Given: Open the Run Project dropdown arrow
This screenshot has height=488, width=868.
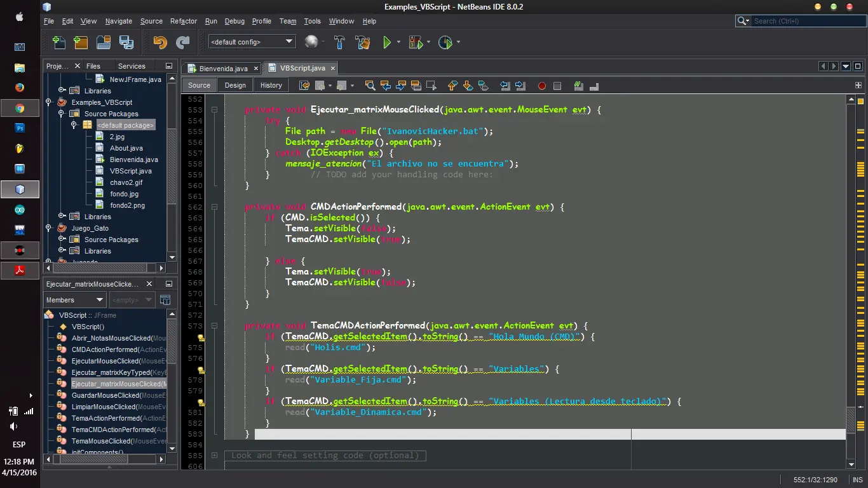Looking at the screenshot, I should click(398, 43).
